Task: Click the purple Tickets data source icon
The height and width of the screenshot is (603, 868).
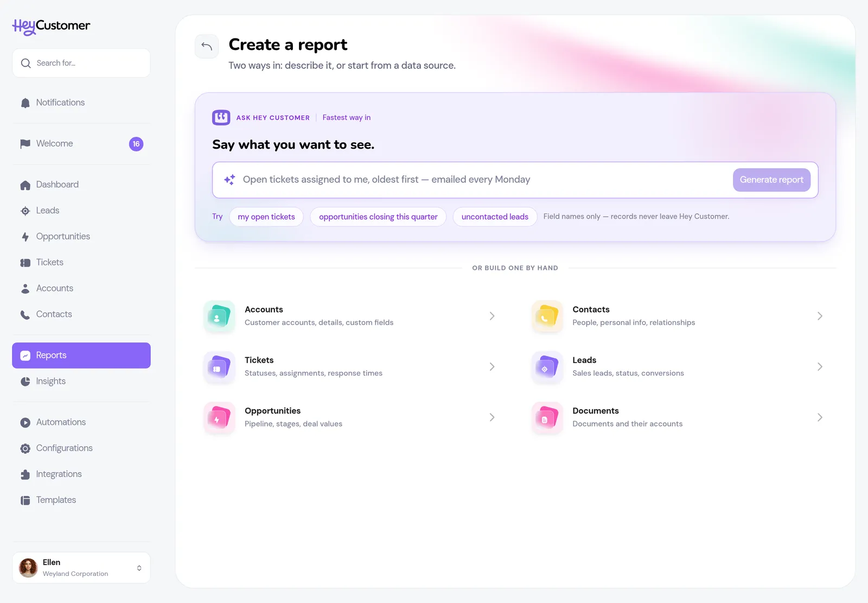Action: coord(219,367)
